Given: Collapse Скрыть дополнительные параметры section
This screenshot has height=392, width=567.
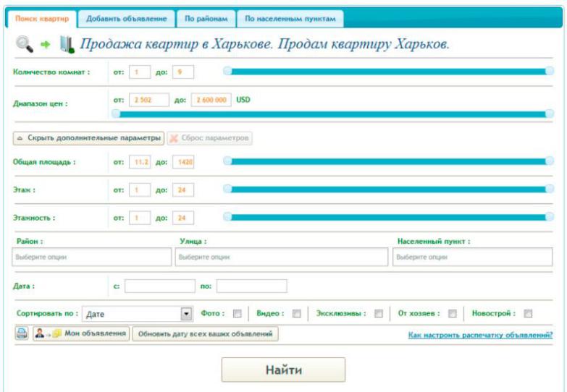Looking at the screenshot, I should click(88, 137).
